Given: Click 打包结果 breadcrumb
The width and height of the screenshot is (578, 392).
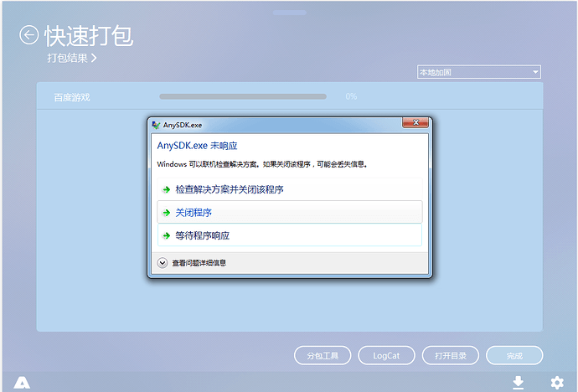Looking at the screenshot, I should 71,58.
